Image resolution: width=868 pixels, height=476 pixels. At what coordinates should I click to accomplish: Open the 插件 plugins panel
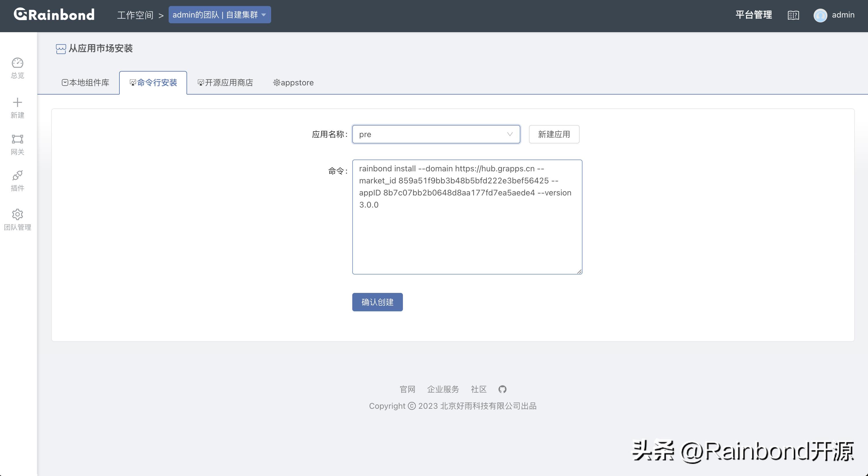[x=17, y=181]
